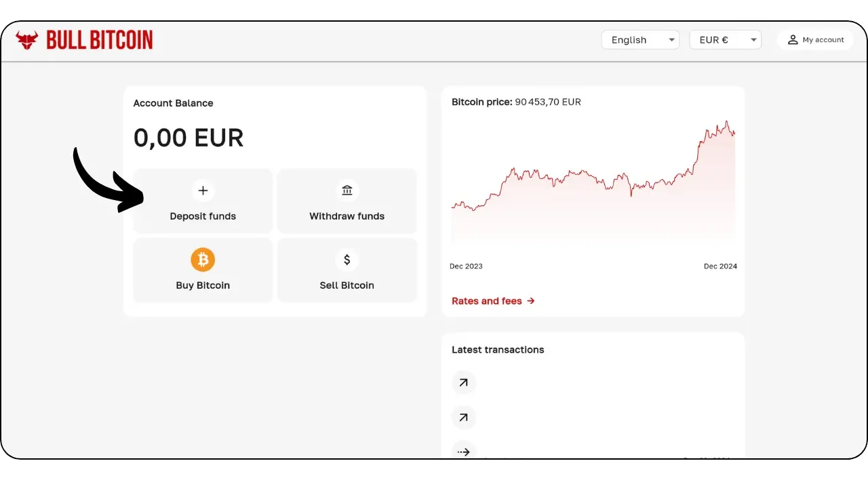868x480 pixels.
Task: Click the Bitcoin price chart line
Action: click(593, 179)
